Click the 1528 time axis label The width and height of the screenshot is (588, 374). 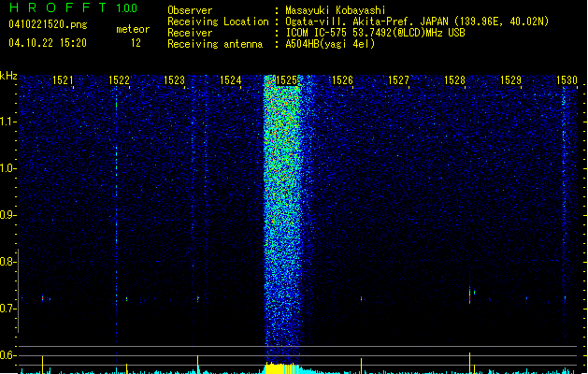click(x=454, y=80)
